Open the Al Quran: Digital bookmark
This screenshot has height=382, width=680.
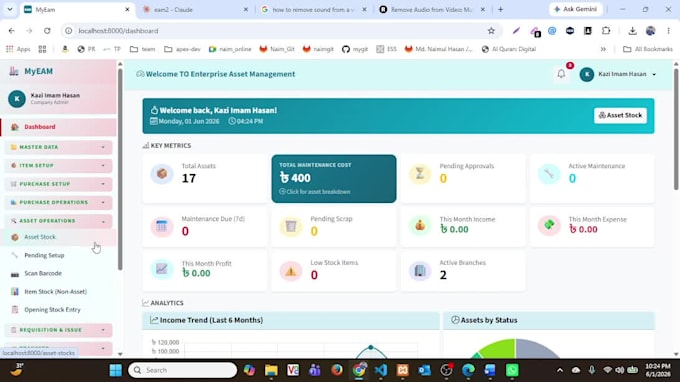click(509, 49)
